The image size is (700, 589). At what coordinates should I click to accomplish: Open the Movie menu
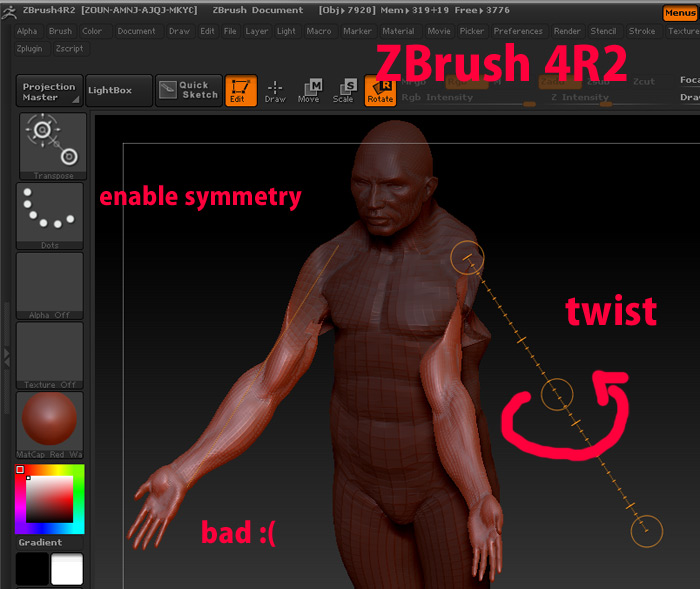439,31
